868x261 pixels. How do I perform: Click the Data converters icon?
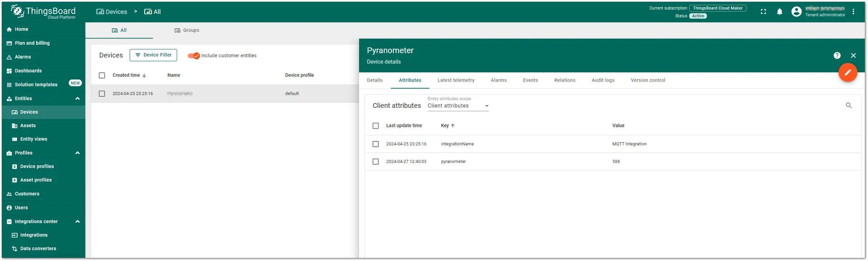click(x=14, y=249)
